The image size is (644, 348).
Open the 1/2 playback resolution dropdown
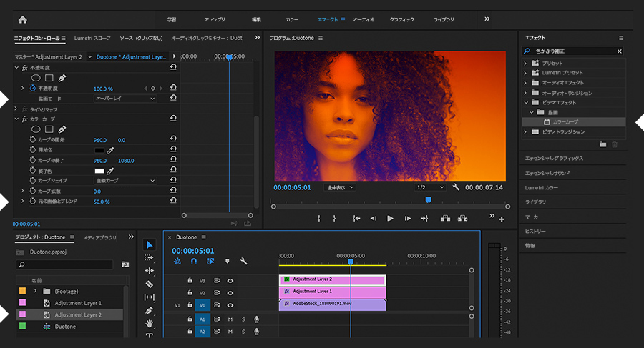pos(430,187)
